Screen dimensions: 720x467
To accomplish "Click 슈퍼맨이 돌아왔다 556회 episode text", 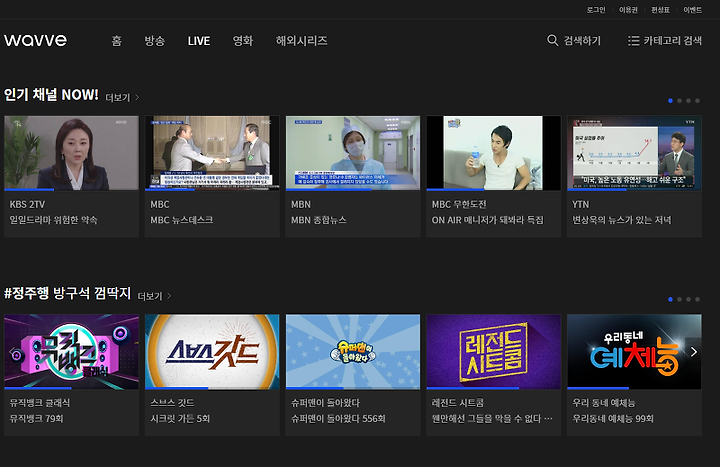I will click(x=338, y=418).
